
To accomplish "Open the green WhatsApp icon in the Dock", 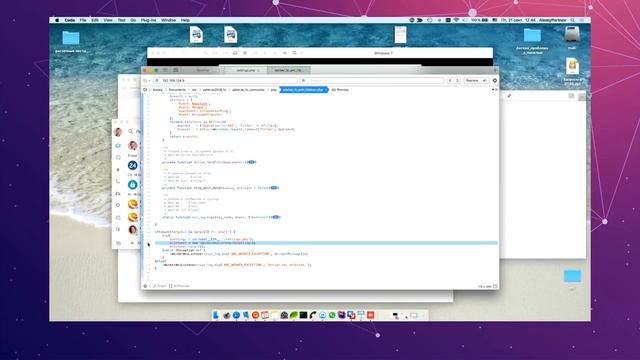I will coord(332,315).
